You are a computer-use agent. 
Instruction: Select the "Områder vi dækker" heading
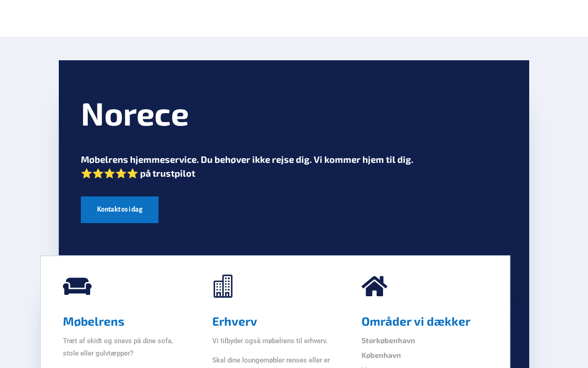(x=416, y=322)
